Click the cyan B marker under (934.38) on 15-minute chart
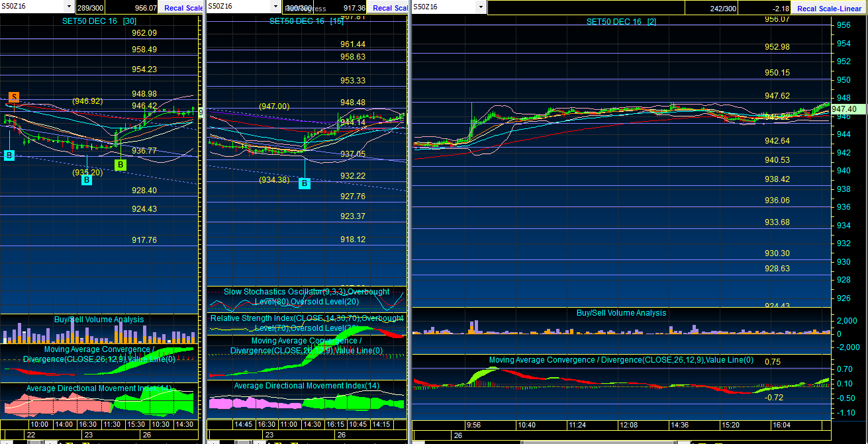 tap(305, 183)
